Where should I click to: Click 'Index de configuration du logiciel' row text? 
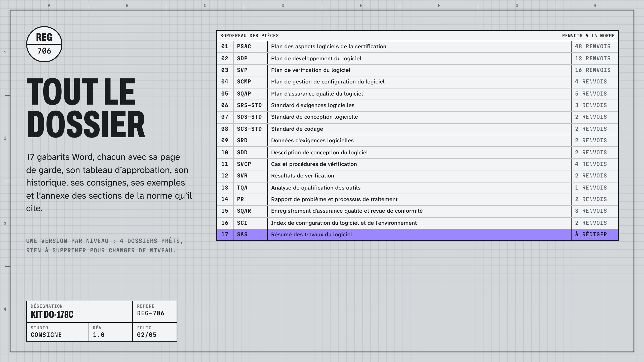pyautogui.click(x=344, y=223)
